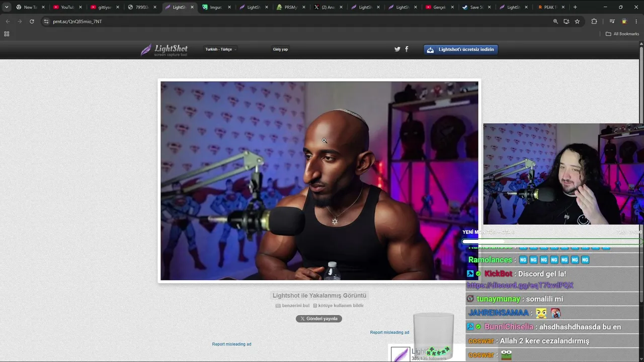Open the zoom magnifier in address bar
The image size is (644, 362).
coord(555,22)
